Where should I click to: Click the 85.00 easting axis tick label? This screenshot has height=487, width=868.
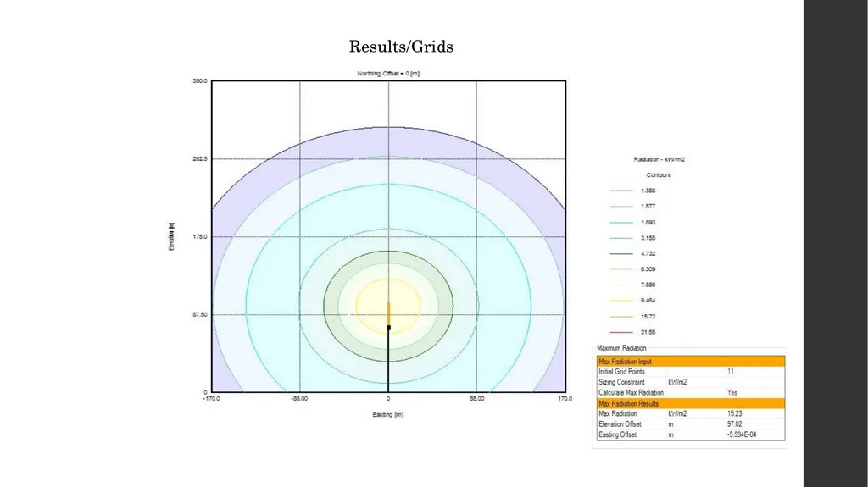(476, 398)
